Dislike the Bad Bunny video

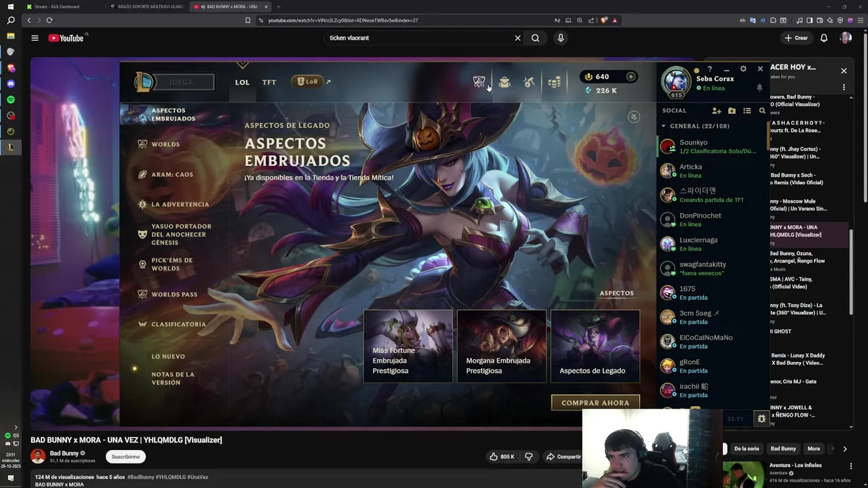(529, 457)
